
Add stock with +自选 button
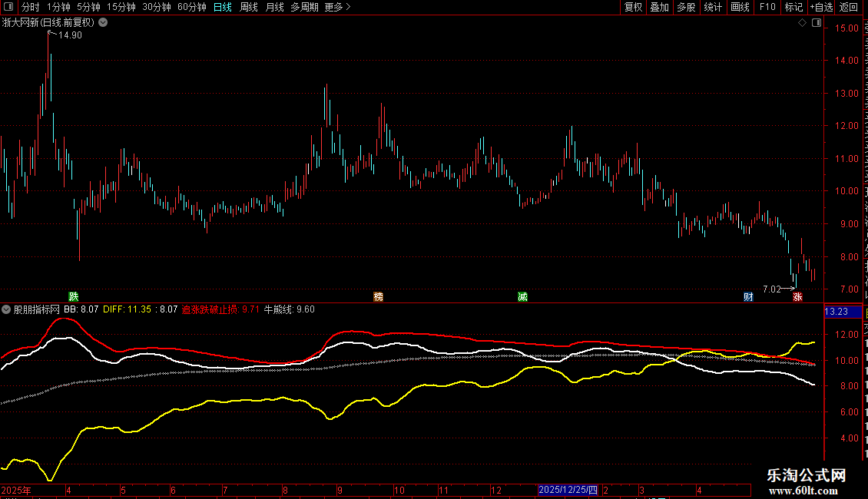(821, 7)
